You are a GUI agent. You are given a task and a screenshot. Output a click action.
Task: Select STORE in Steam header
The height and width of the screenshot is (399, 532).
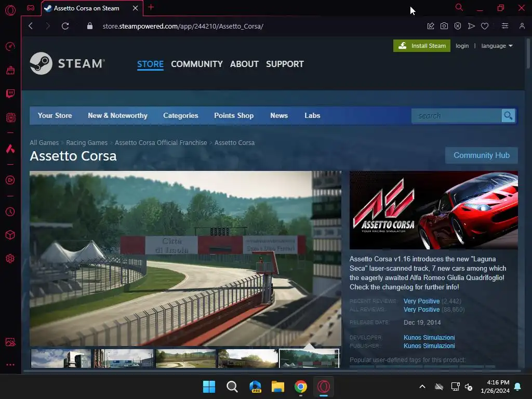point(150,64)
